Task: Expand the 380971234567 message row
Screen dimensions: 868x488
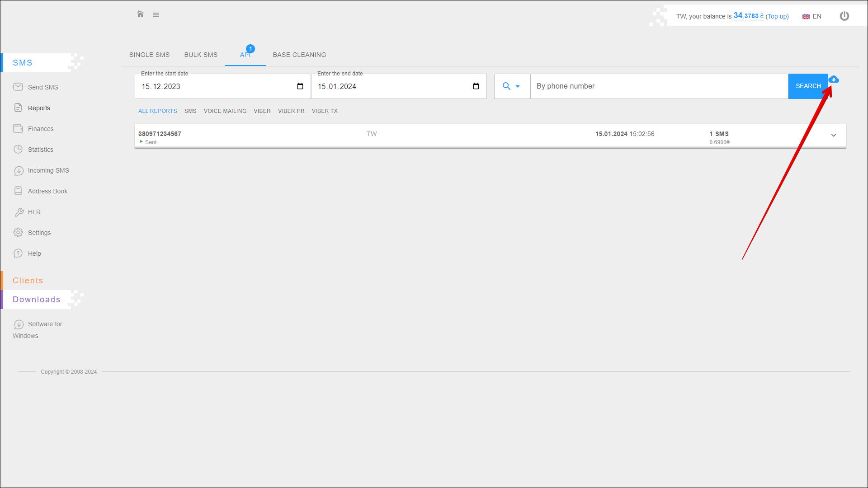Action: [833, 135]
